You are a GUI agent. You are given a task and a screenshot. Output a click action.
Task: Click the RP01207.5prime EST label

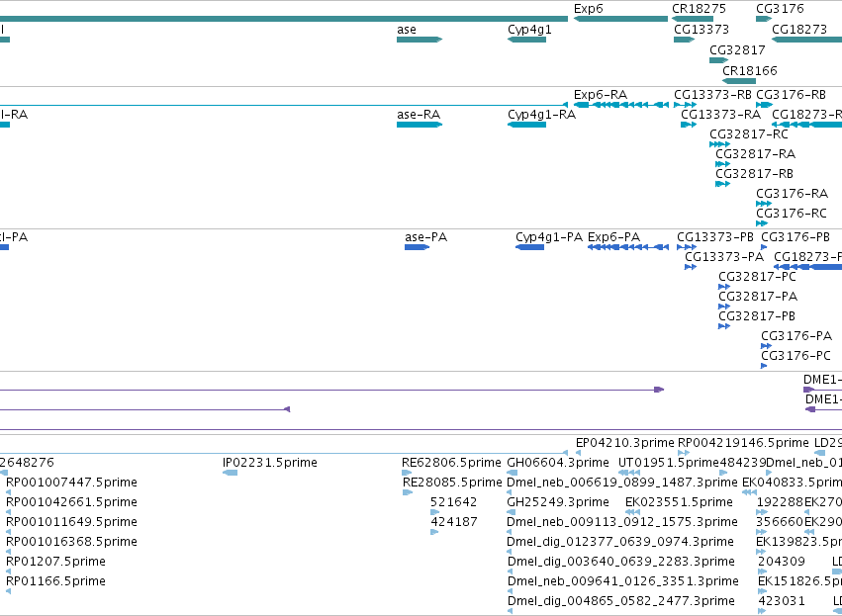coord(55,562)
